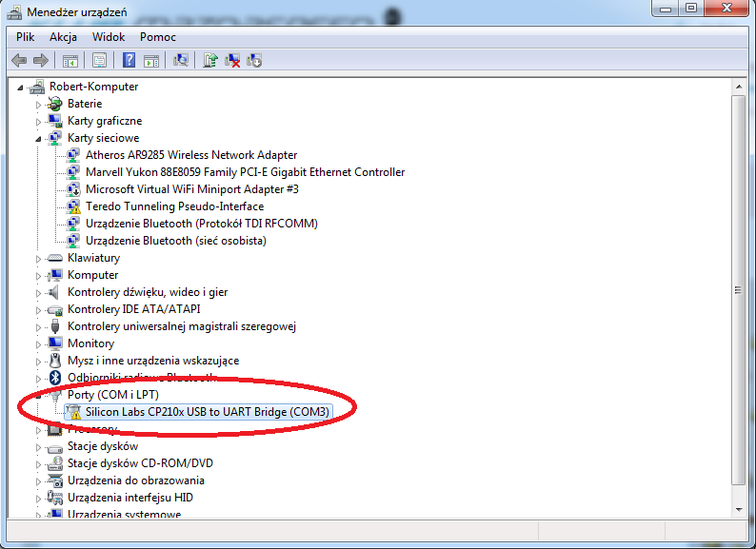Select Atheros AR9285 Wireless Network Adapter

(190, 155)
